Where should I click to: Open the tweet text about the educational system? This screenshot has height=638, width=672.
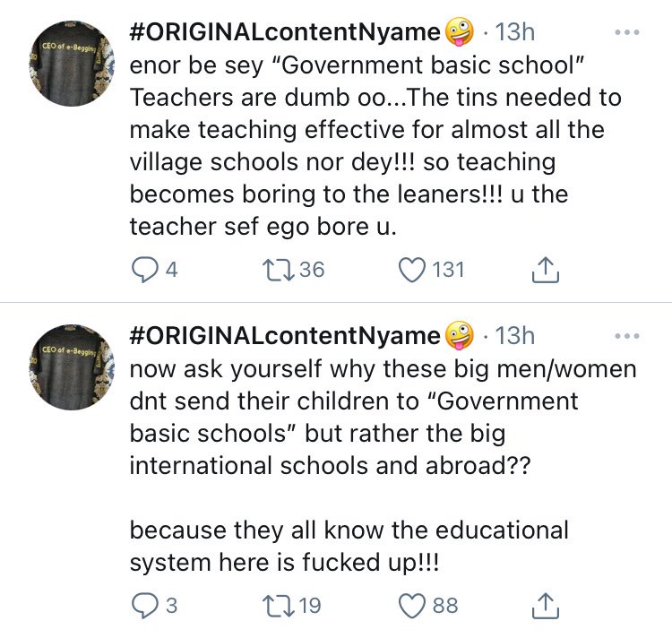click(349, 545)
